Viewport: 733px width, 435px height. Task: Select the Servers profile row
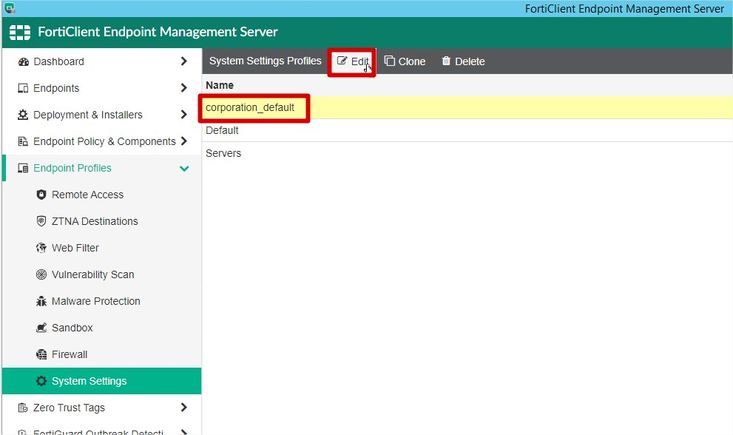467,153
